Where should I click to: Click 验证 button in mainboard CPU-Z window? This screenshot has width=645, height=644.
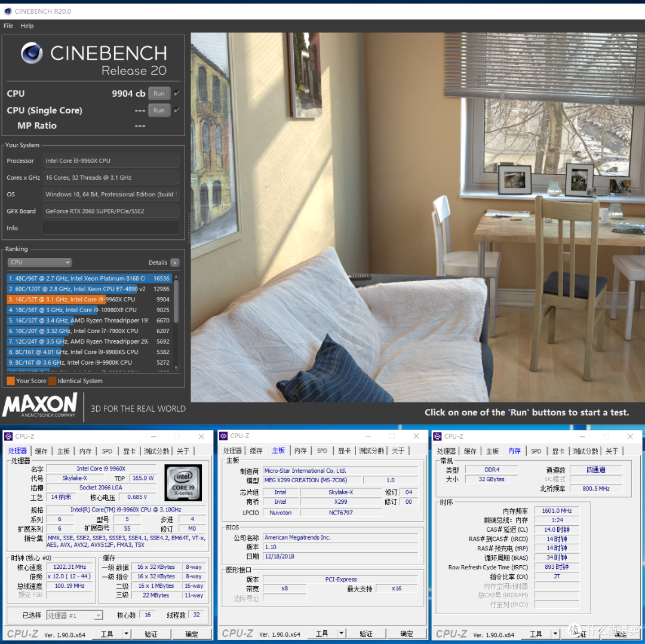click(x=366, y=633)
